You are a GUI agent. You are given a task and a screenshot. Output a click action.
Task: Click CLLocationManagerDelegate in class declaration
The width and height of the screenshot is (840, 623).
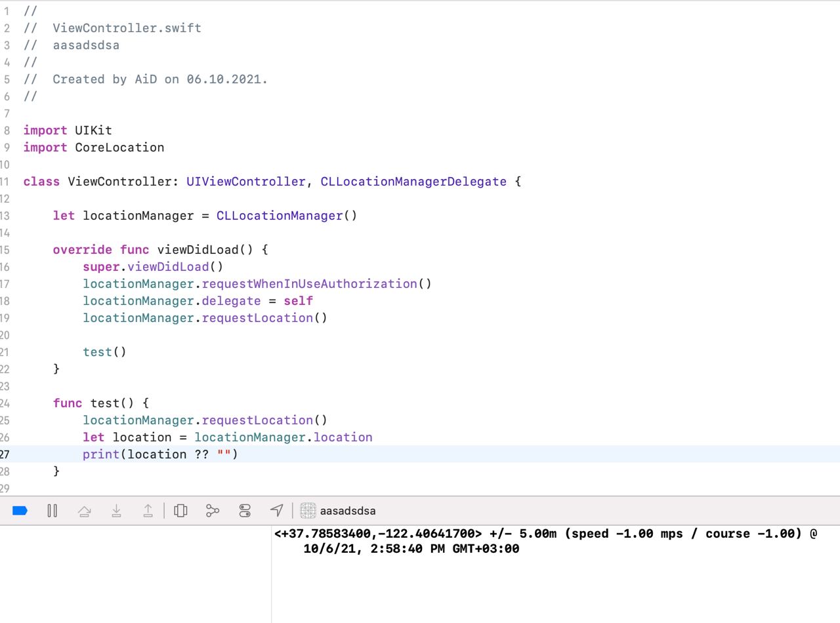413,182
